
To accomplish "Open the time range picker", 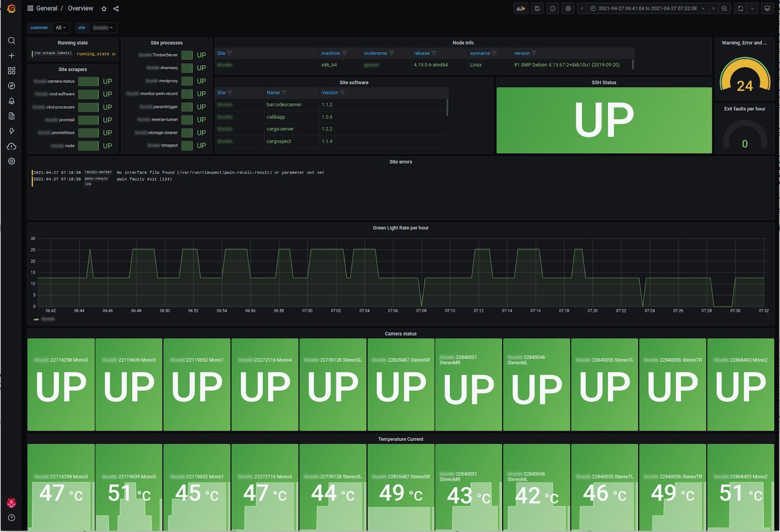I will [x=647, y=9].
